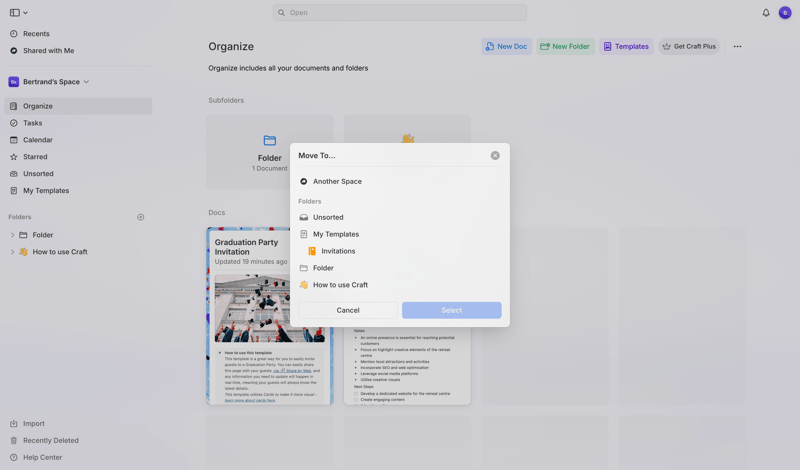Choose Unsorted folder in Move To dialog
Image resolution: width=800 pixels, height=470 pixels.
click(x=328, y=217)
